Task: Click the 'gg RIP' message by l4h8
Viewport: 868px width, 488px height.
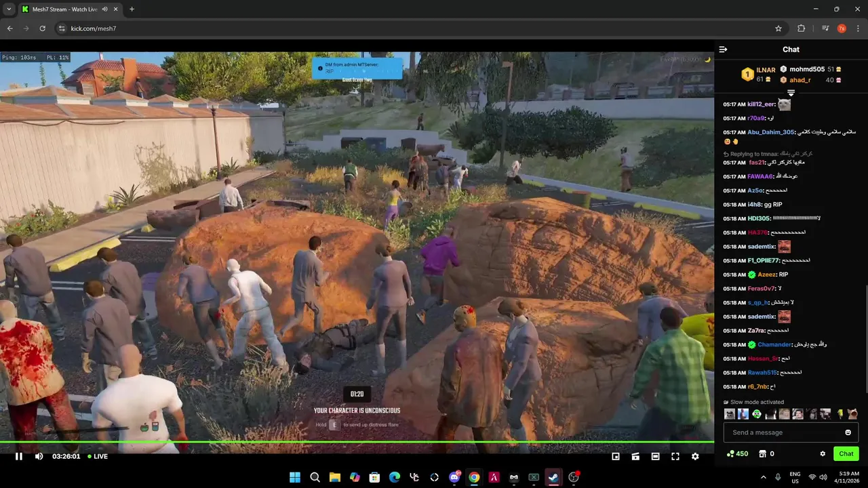Action: 774,205
